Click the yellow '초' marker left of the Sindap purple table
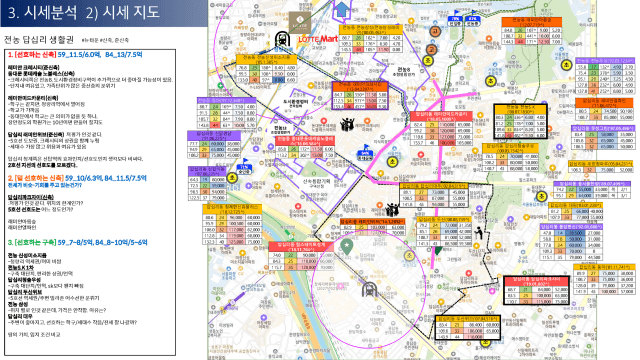The image size is (640, 360). click(232, 178)
